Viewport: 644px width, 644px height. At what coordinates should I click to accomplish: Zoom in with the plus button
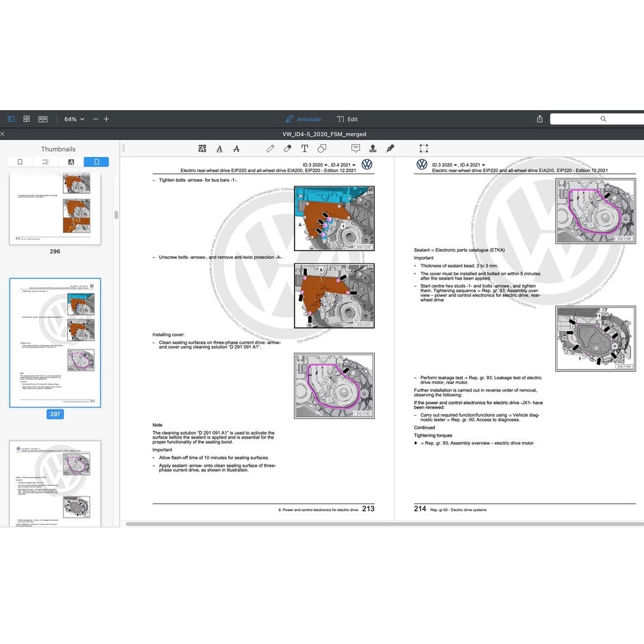[x=106, y=119]
